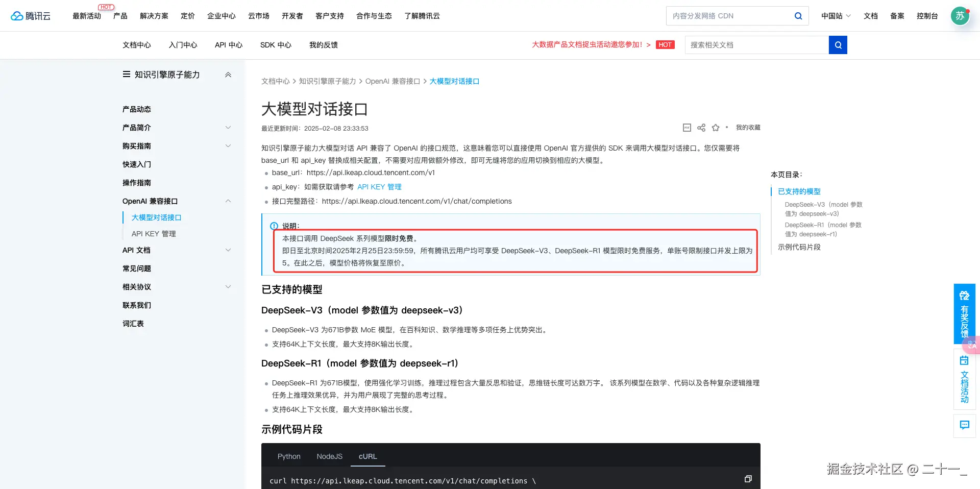Viewport: 980px width, 489px height.
Task: Open the 大数据产品文档捉虫活动 banner link
Action: [x=591, y=45]
